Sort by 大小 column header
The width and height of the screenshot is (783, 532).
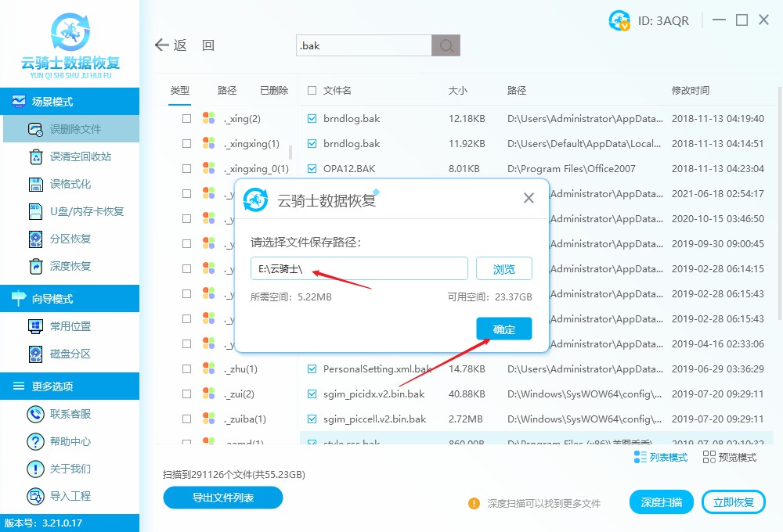click(457, 91)
